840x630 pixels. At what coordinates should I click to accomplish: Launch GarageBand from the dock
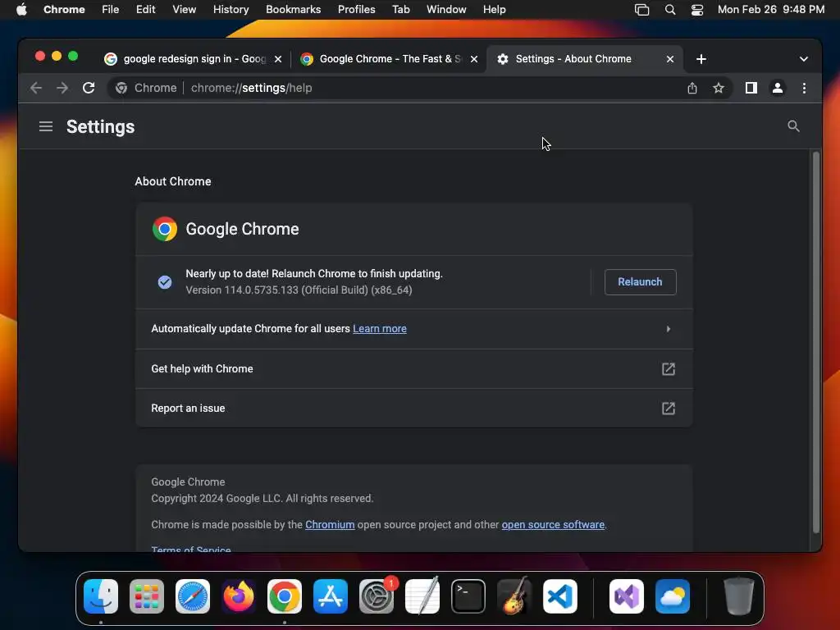[x=514, y=596]
